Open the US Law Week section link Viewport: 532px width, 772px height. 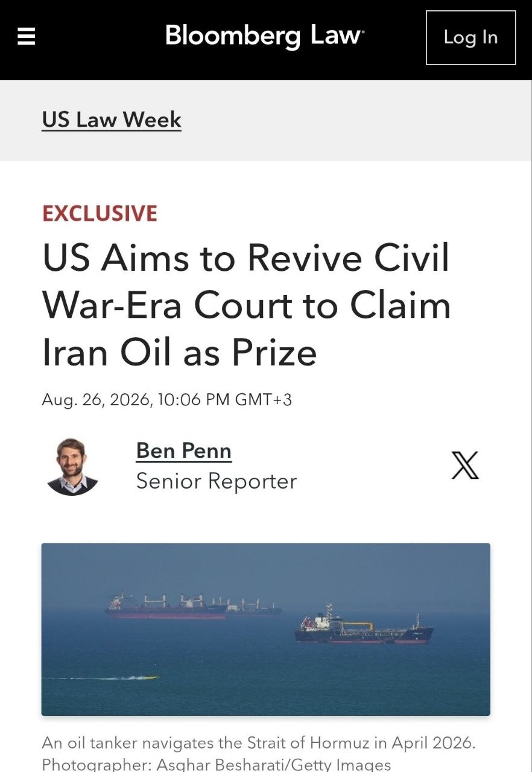pos(112,119)
